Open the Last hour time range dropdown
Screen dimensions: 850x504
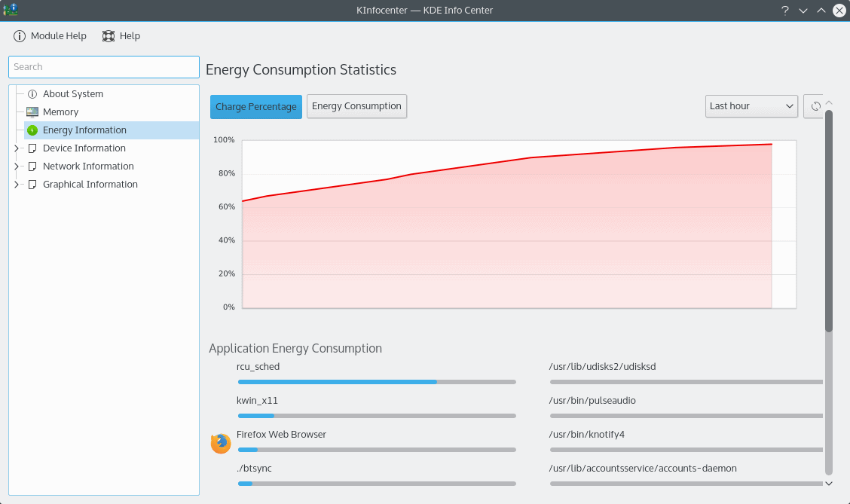click(751, 106)
